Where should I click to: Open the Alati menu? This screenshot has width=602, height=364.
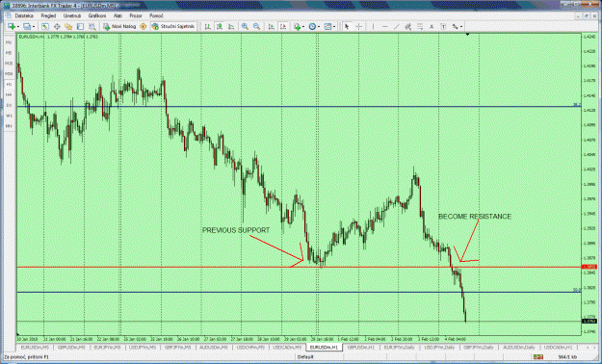[118, 15]
